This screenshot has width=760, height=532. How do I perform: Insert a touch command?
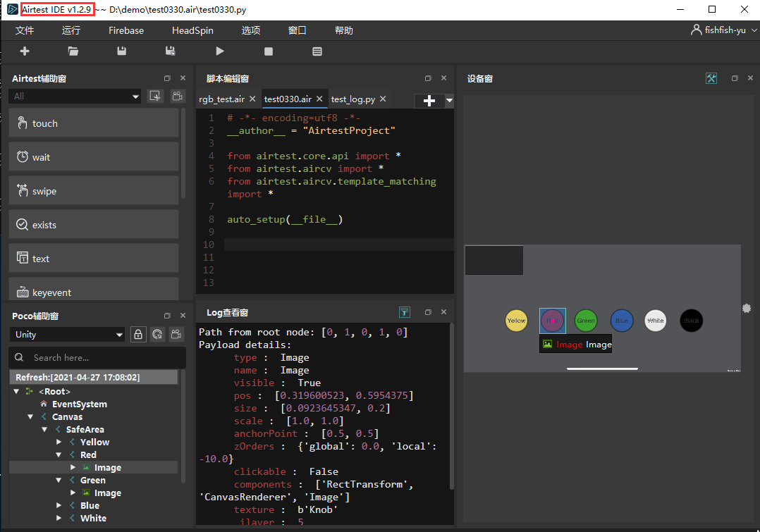tap(94, 123)
